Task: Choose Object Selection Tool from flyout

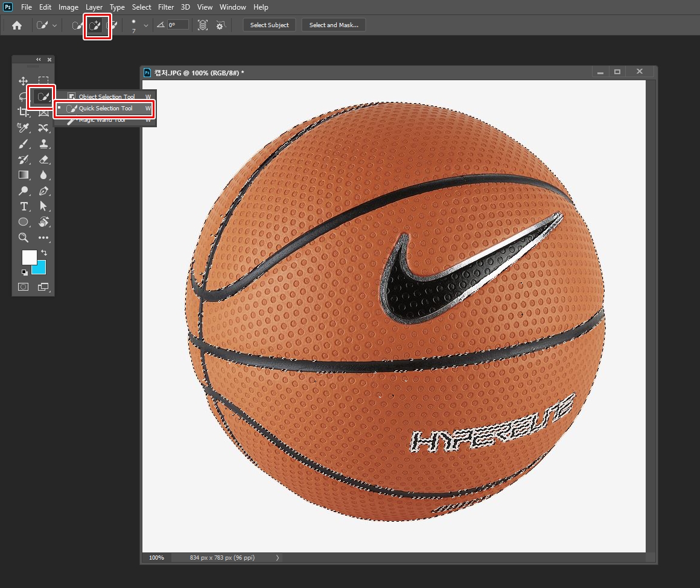Action: coord(106,96)
